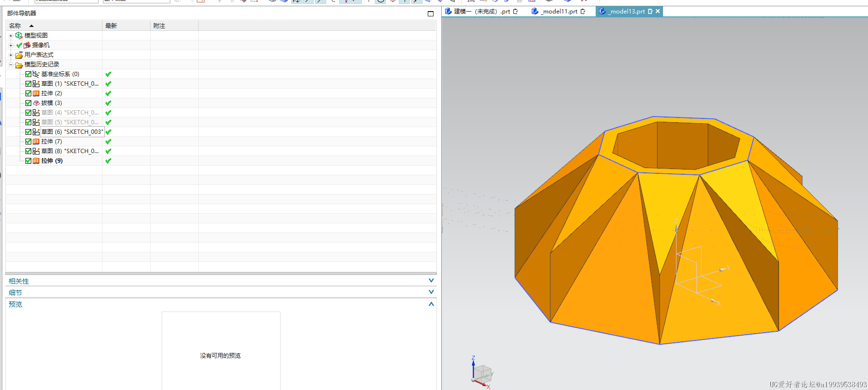
Task: Uncheck the 草图 (6) checkbox
Action: click(28, 132)
